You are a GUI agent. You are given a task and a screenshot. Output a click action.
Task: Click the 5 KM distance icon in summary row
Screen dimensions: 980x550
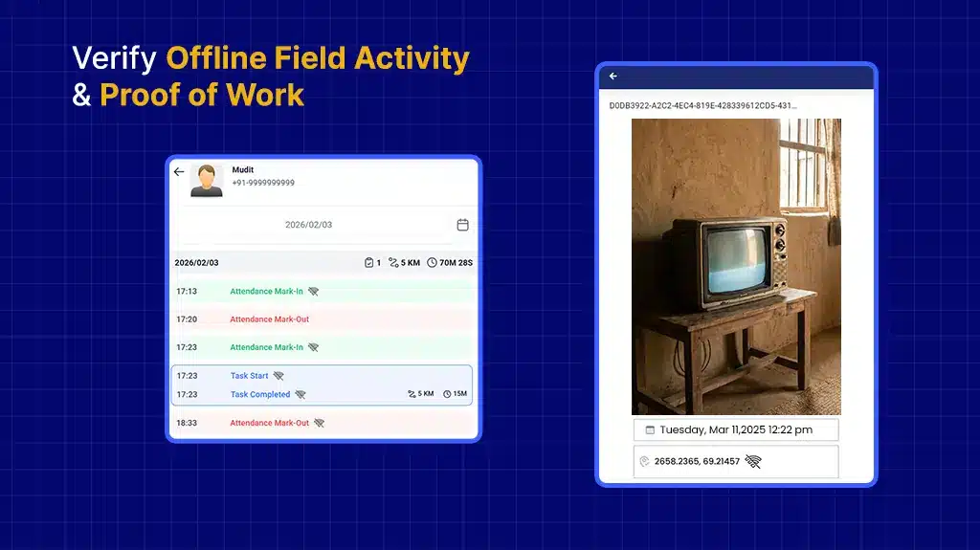point(393,262)
